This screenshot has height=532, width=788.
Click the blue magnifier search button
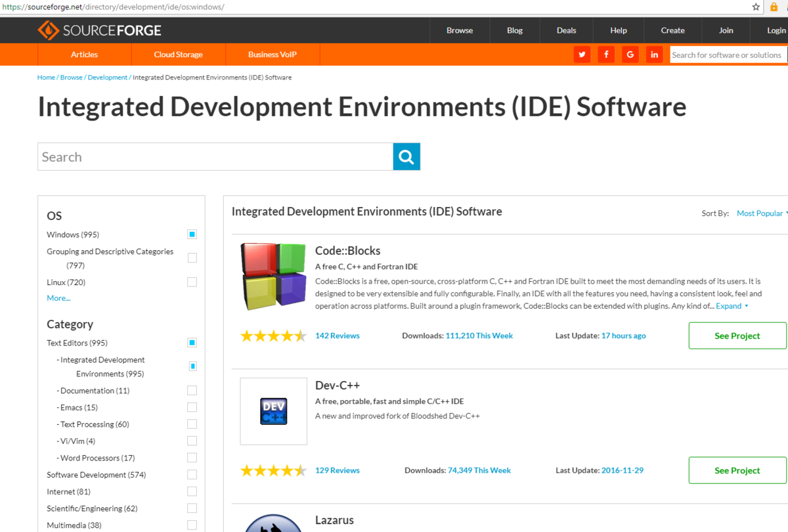(x=406, y=157)
